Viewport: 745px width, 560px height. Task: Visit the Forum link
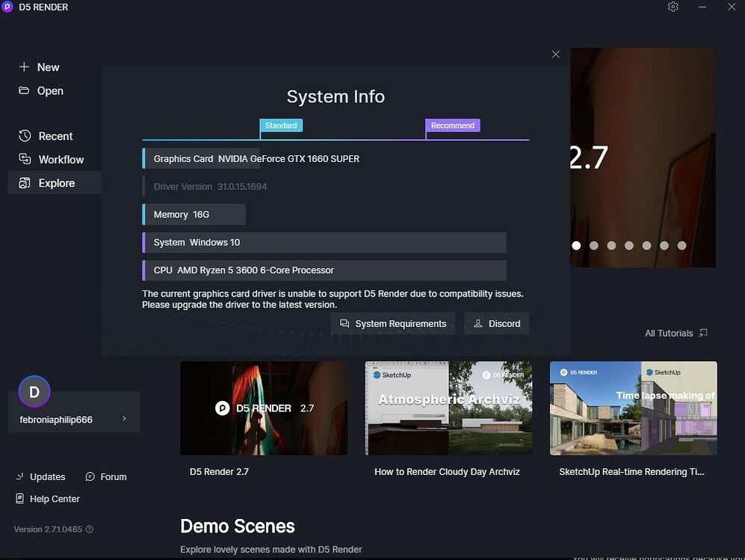(x=106, y=476)
